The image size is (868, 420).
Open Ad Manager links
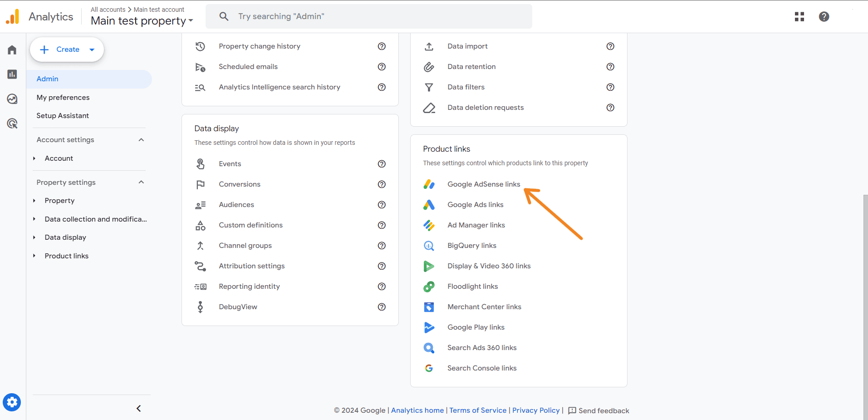coord(476,225)
